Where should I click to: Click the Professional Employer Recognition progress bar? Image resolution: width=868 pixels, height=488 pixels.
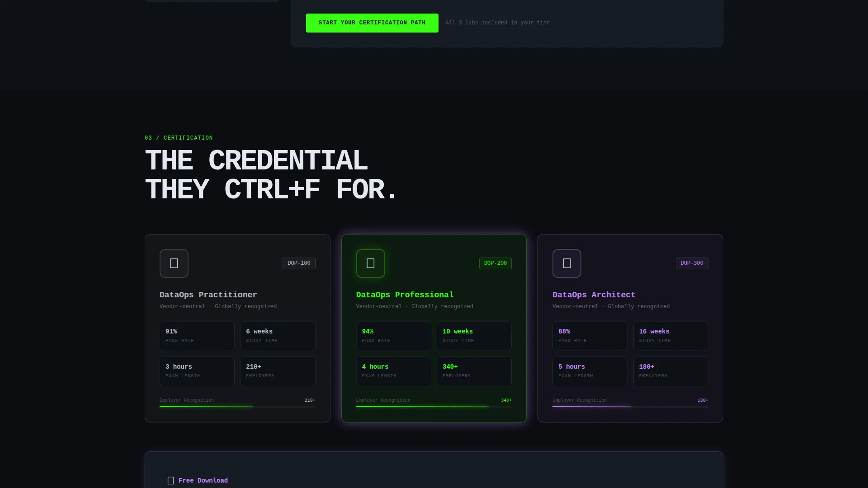[x=434, y=407]
